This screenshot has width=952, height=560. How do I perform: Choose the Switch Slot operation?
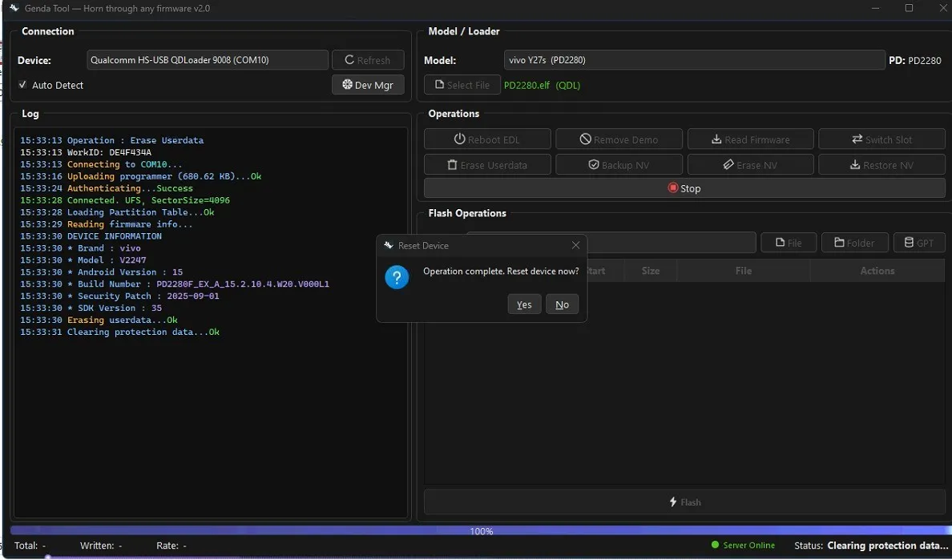click(881, 139)
